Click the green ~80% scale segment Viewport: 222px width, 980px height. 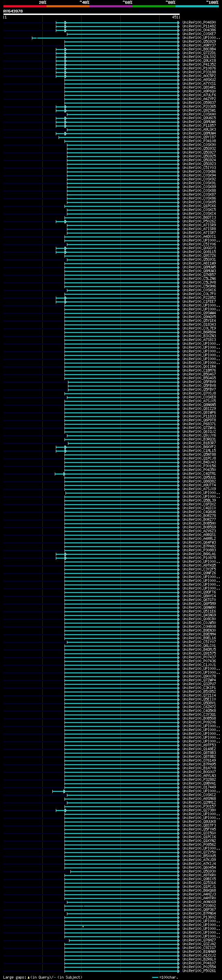(x=154, y=6)
